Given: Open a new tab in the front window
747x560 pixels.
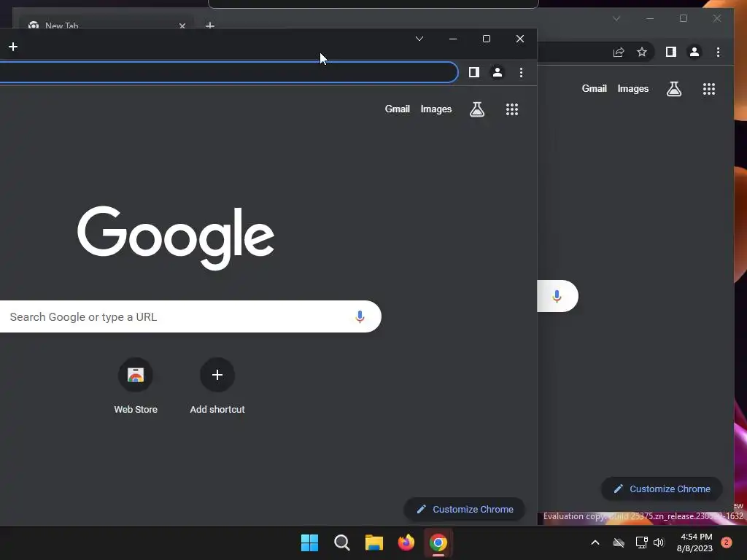Looking at the screenshot, I should [x=13, y=47].
